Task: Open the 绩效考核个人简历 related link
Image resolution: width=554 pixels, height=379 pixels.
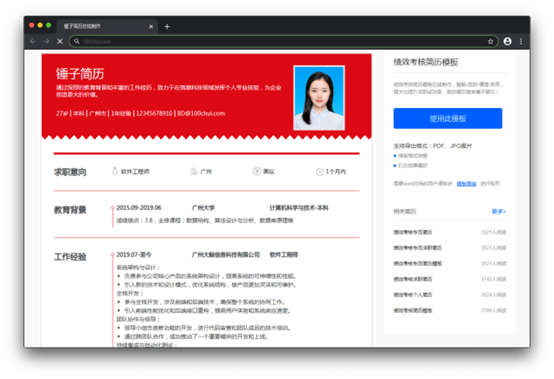Action: 413,295
